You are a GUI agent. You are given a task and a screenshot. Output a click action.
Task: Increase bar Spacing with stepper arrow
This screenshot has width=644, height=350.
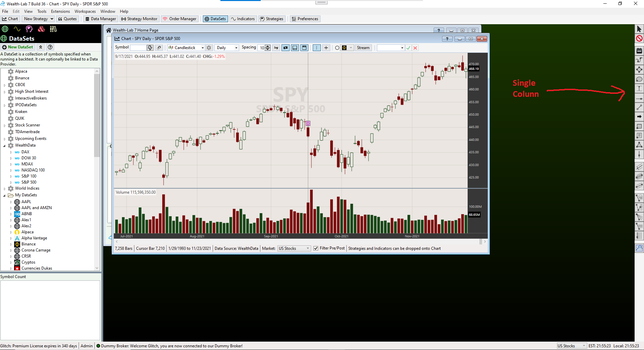[268, 46]
